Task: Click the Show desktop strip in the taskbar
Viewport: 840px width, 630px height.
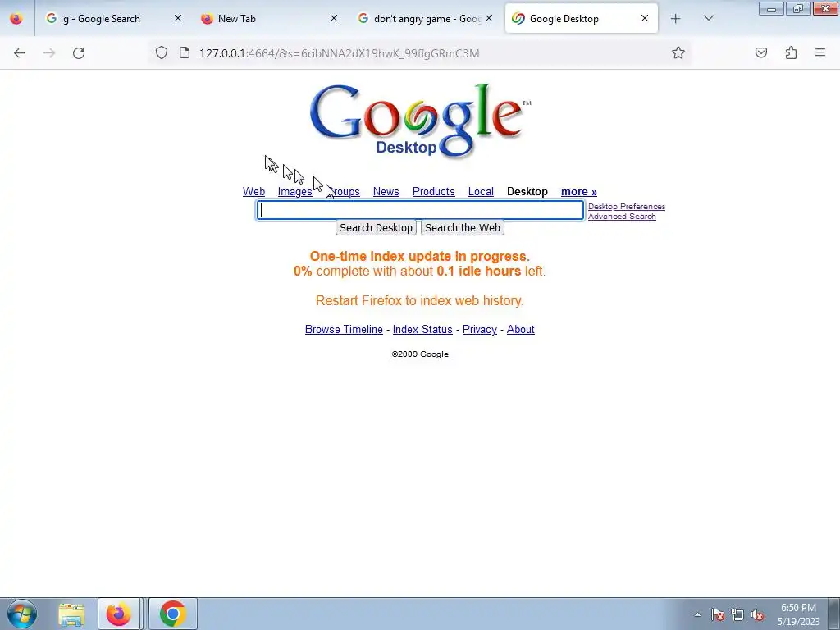Action: click(x=833, y=614)
